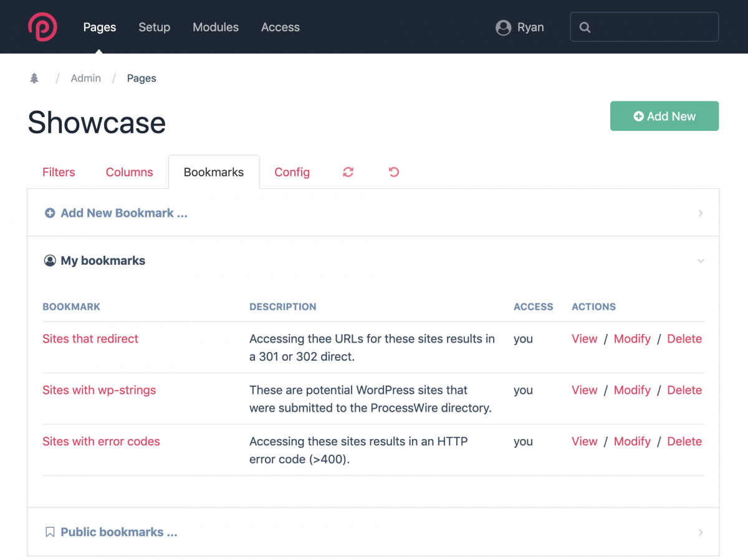This screenshot has height=560, width=748.
Task: Open the Public bookmarks section header
Action: [x=373, y=532]
